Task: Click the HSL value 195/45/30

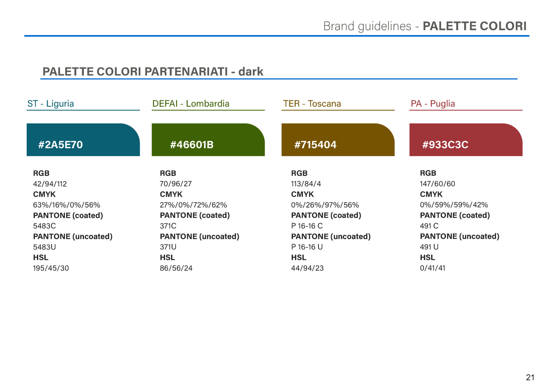Action: (x=51, y=268)
